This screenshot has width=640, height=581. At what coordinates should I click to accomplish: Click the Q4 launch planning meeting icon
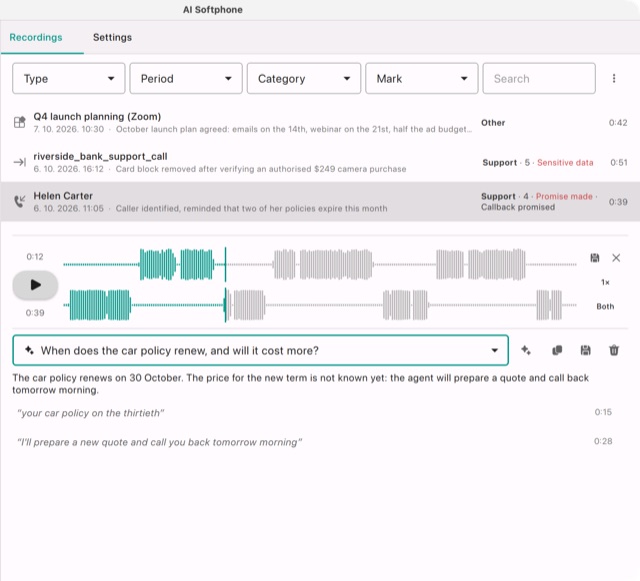coord(20,122)
